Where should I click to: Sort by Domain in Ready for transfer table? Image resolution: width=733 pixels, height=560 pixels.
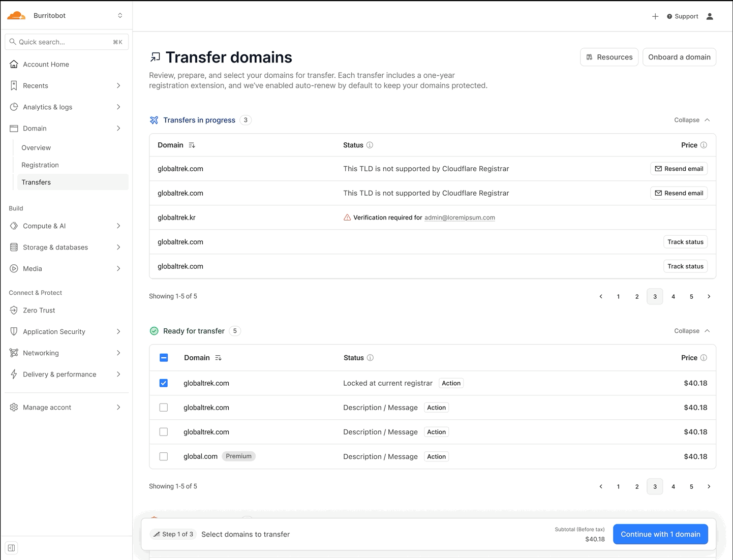tap(218, 358)
